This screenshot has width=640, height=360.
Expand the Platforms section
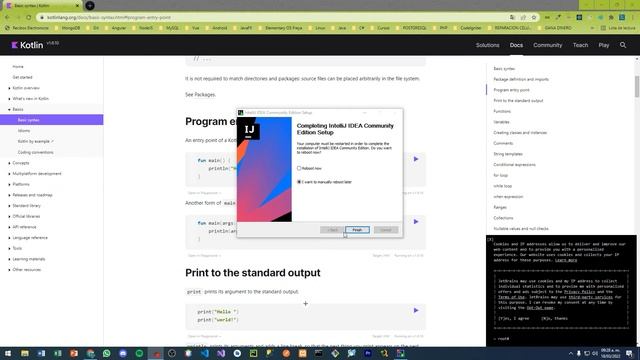point(21,184)
